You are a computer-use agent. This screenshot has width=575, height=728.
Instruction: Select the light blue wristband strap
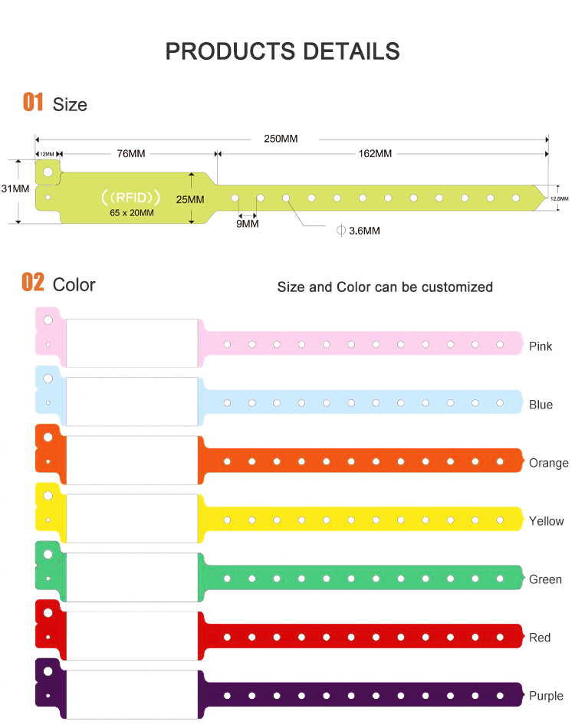coord(360,402)
